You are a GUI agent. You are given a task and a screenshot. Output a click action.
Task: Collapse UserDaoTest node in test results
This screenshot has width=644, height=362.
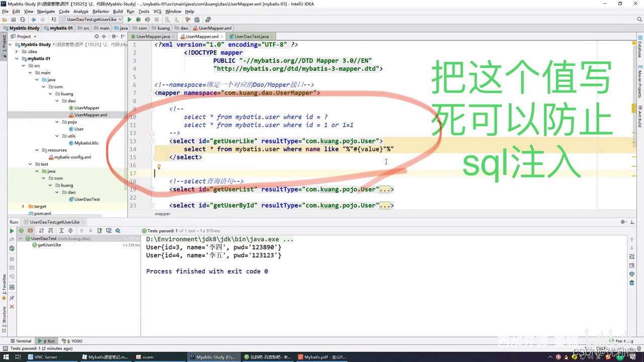tap(21, 238)
